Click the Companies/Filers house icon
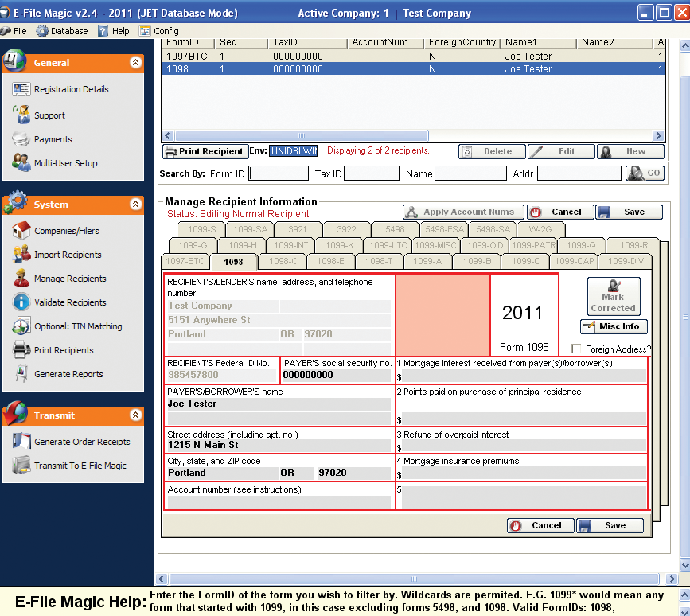 21,231
